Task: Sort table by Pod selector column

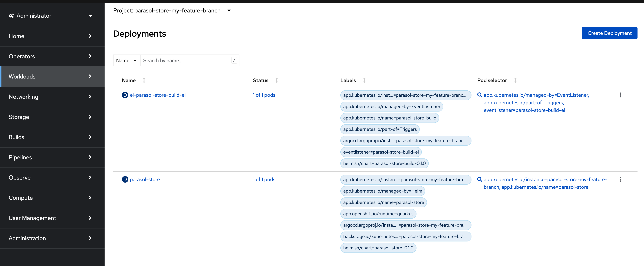Action: (x=497, y=80)
